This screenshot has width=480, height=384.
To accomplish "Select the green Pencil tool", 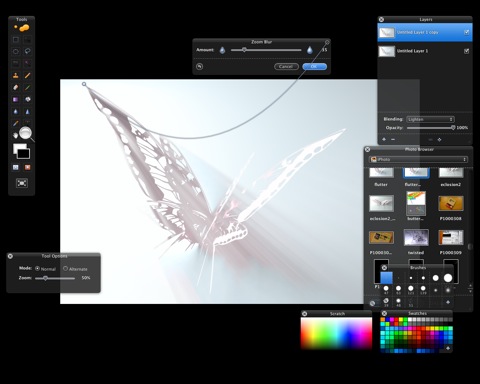I will [28, 87].
